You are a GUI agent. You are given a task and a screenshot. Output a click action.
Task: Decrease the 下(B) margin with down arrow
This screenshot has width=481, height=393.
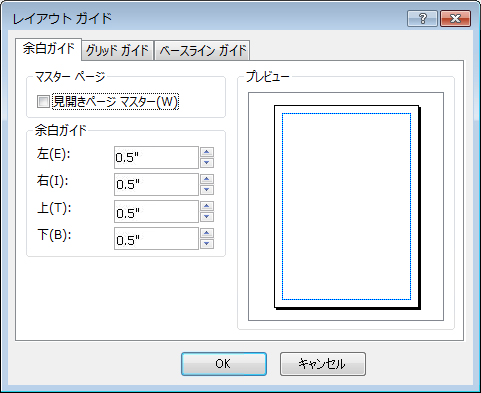207,244
